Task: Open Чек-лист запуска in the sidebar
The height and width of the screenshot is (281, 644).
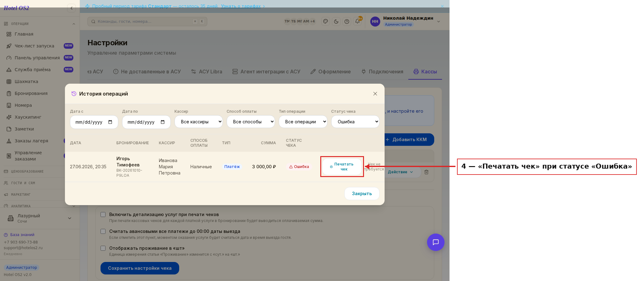Action: coord(40,46)
